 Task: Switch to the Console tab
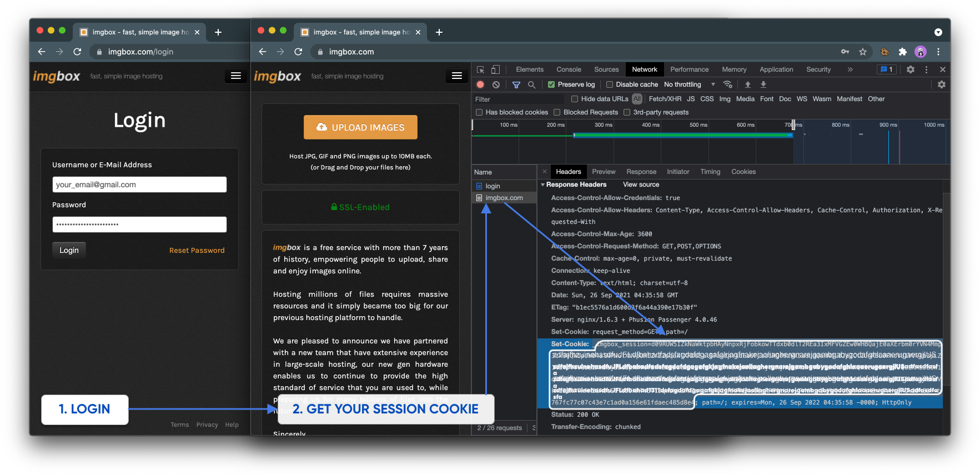[569, 69]
